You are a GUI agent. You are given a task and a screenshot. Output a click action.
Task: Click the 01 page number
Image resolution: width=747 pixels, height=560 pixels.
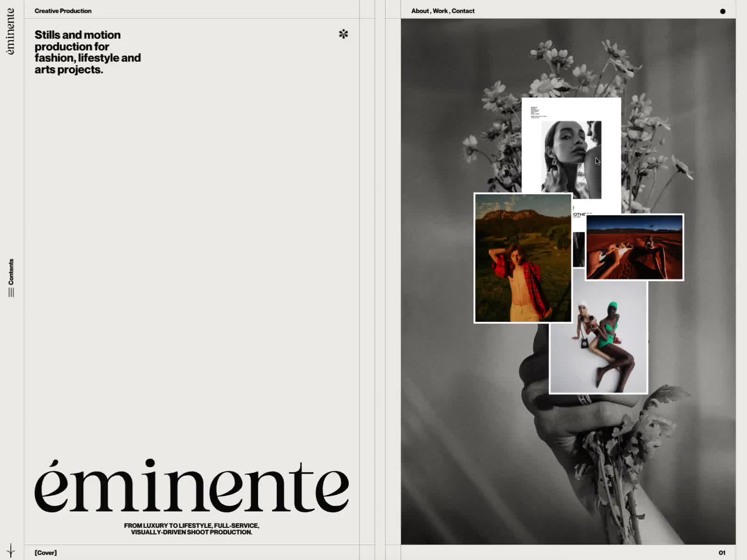[722, 553]
